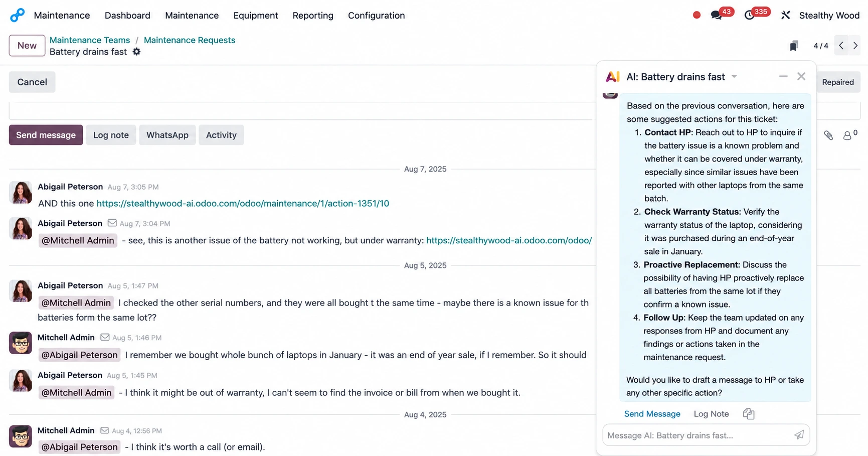Switch to the Log note tab

point(111,135)
